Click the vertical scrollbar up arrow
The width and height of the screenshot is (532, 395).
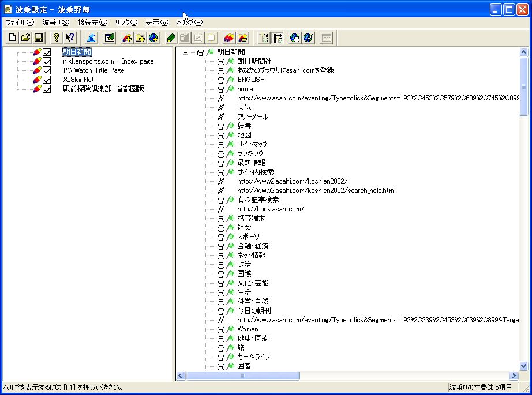pos(523,52)
